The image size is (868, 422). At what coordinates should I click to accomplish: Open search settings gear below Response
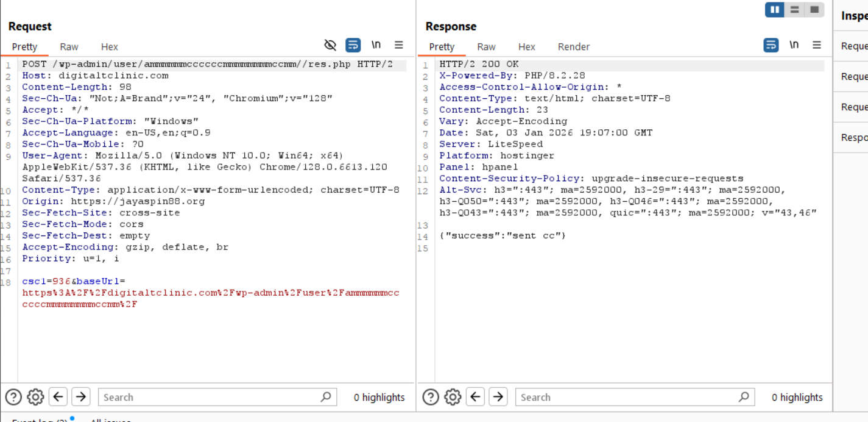(x=453, y=397)
